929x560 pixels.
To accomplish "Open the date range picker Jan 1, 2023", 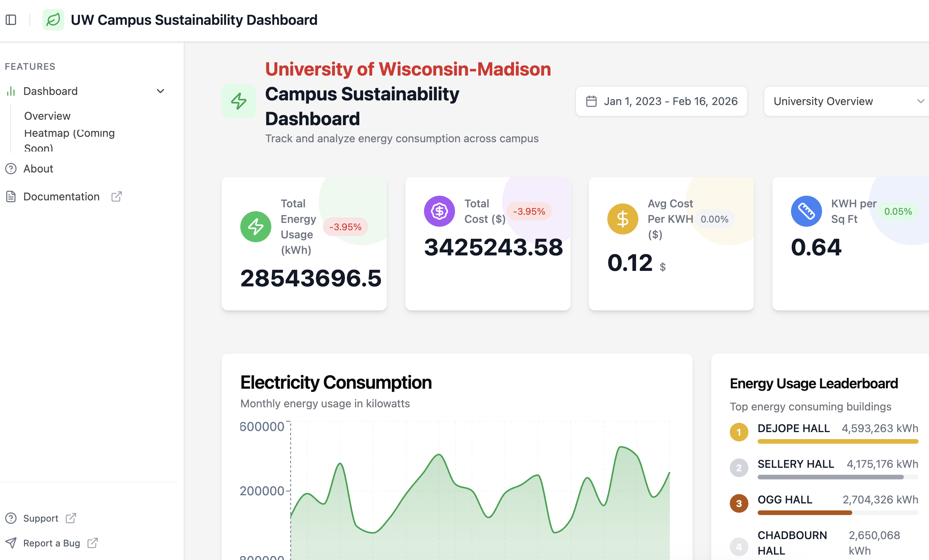I will pyautogui.click(x=670, y=101).
